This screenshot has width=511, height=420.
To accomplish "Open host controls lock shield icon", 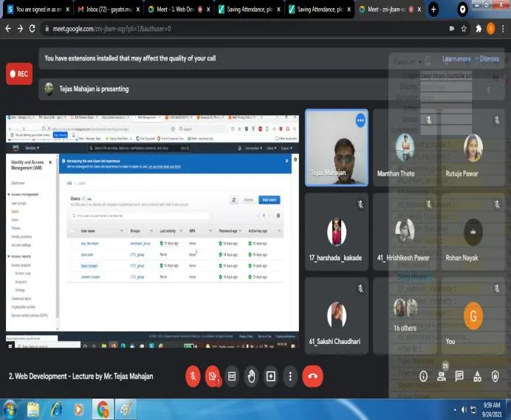I will tap(495, 376).
